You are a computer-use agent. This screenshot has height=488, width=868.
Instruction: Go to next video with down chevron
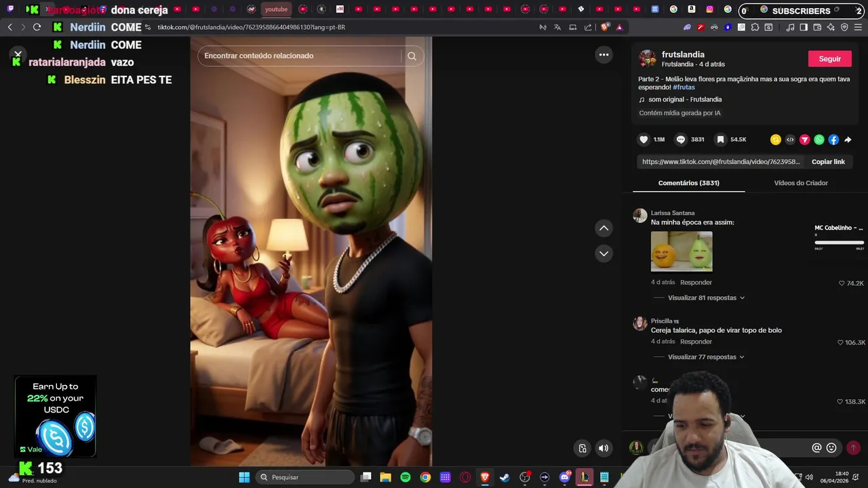pos(604,253)
